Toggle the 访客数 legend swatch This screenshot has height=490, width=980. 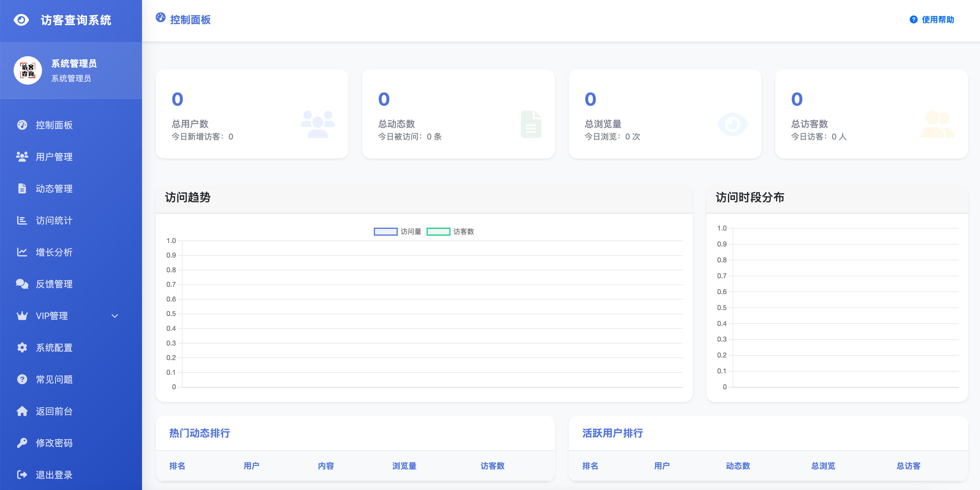[x=438, y=231]
